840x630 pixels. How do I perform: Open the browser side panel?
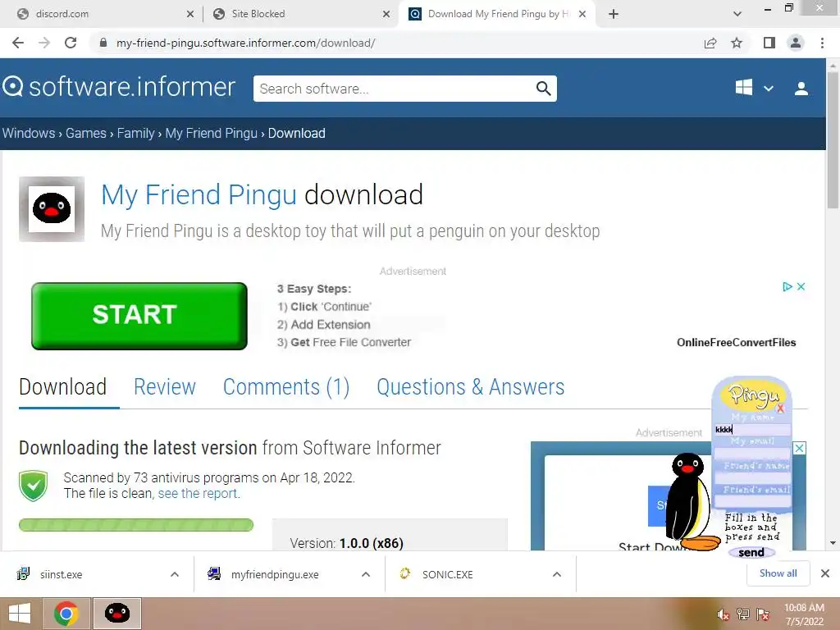pos(769,43)
